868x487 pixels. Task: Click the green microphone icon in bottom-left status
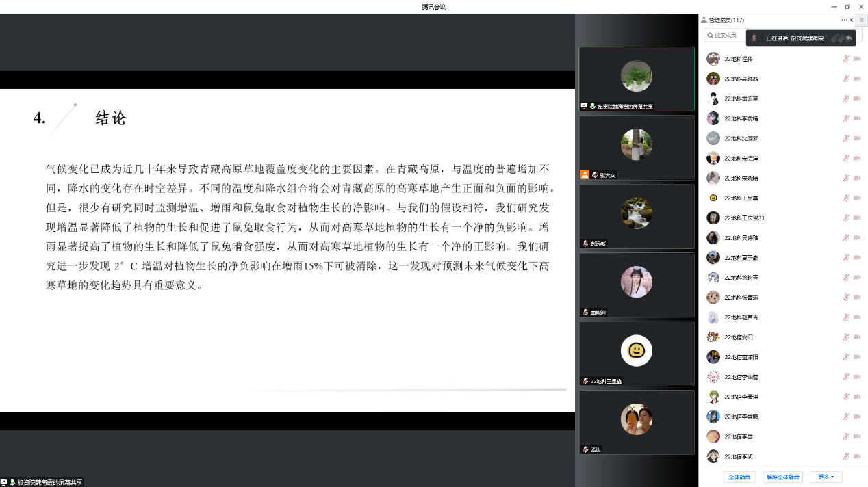(12, 482)
